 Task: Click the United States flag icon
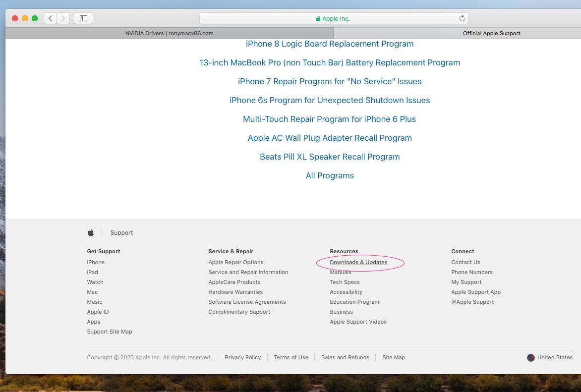point(530,357)
